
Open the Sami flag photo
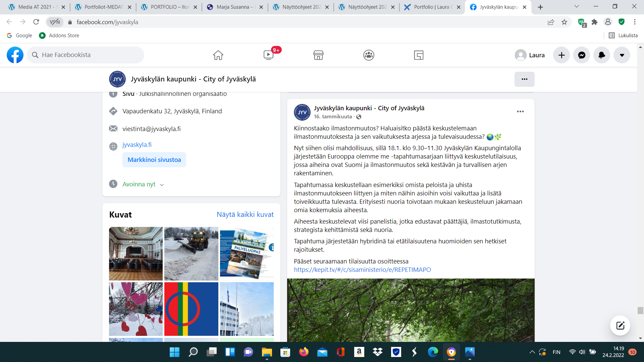click(x=191, y=309)
